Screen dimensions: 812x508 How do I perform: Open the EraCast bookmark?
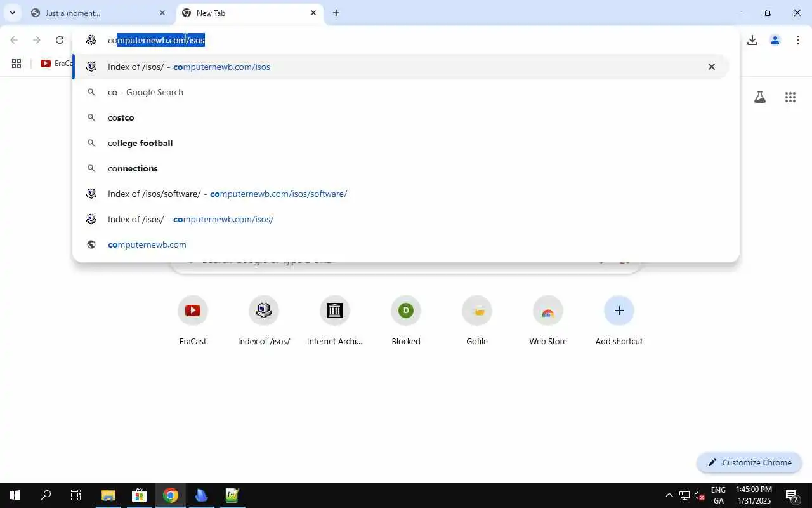56,63
